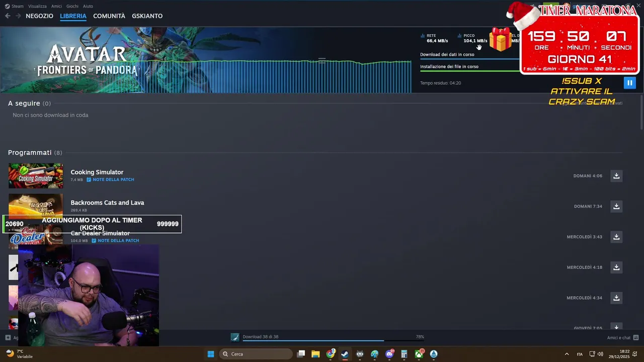Click the Programmati section header
Viewport: 644px width, 362px height.
tap(35, 152)
